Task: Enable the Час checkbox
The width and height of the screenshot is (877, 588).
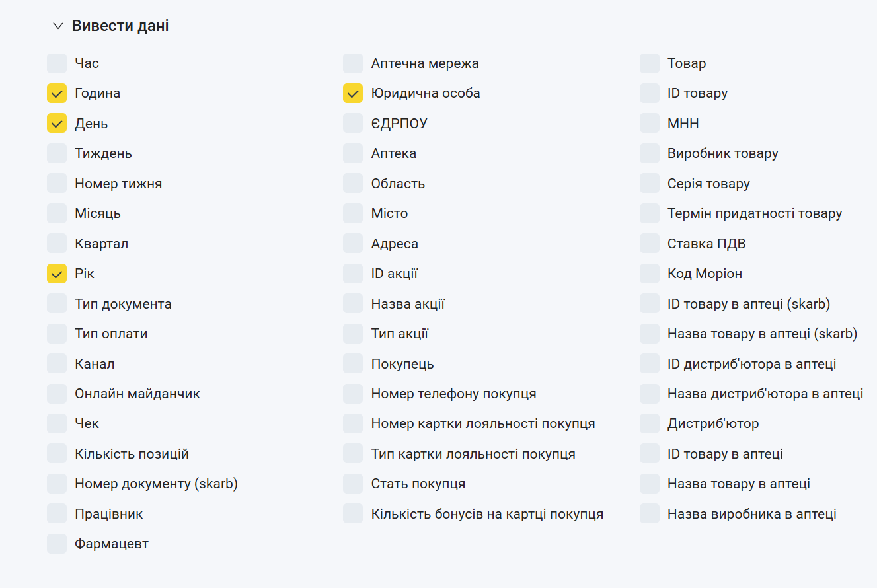Action: (x=57, y=63)
